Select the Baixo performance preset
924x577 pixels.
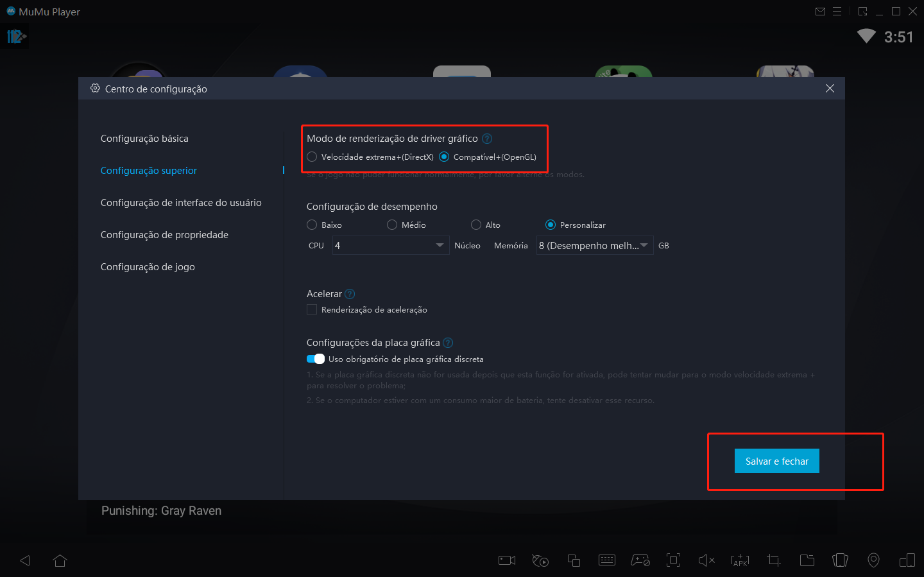312,225
